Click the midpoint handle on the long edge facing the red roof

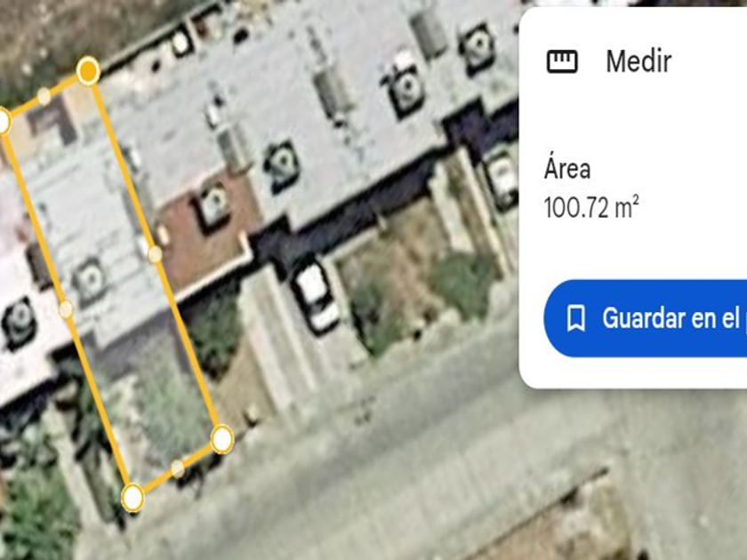click(155, 254)
